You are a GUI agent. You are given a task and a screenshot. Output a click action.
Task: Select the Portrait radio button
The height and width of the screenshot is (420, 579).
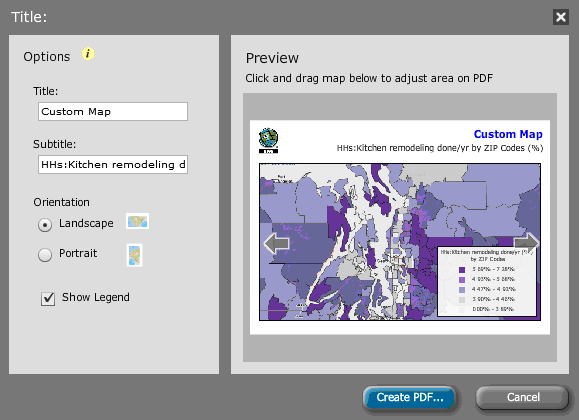pyautogui.click(x=45, y=255)
